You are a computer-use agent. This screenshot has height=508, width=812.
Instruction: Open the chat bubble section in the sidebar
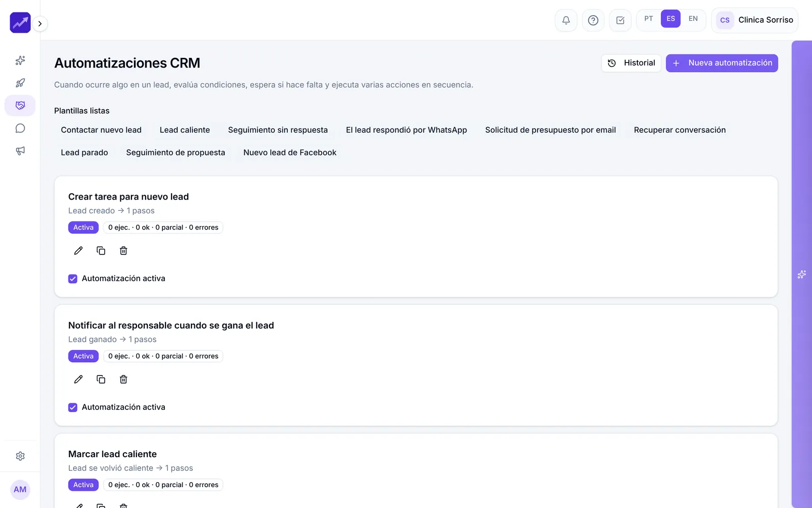pyautogui.click(x=20, y=128)
